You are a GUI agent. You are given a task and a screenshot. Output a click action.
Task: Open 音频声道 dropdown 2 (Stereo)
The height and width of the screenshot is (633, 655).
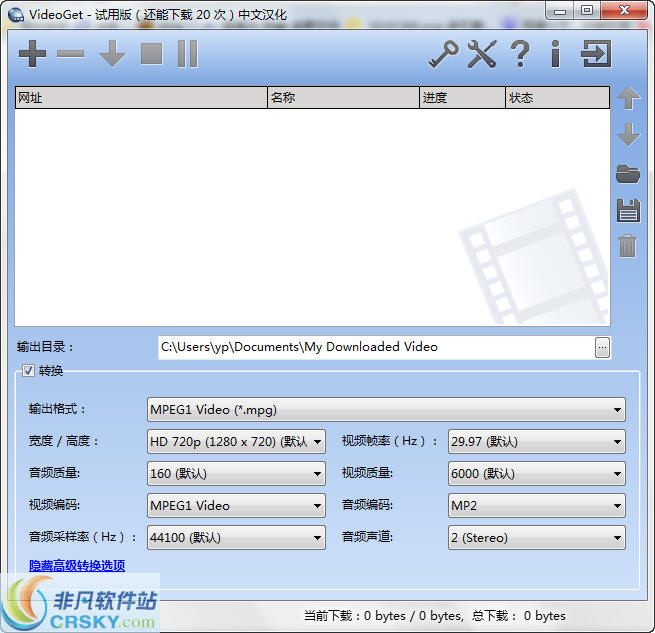pyautogui.click(x=536, y=537)
